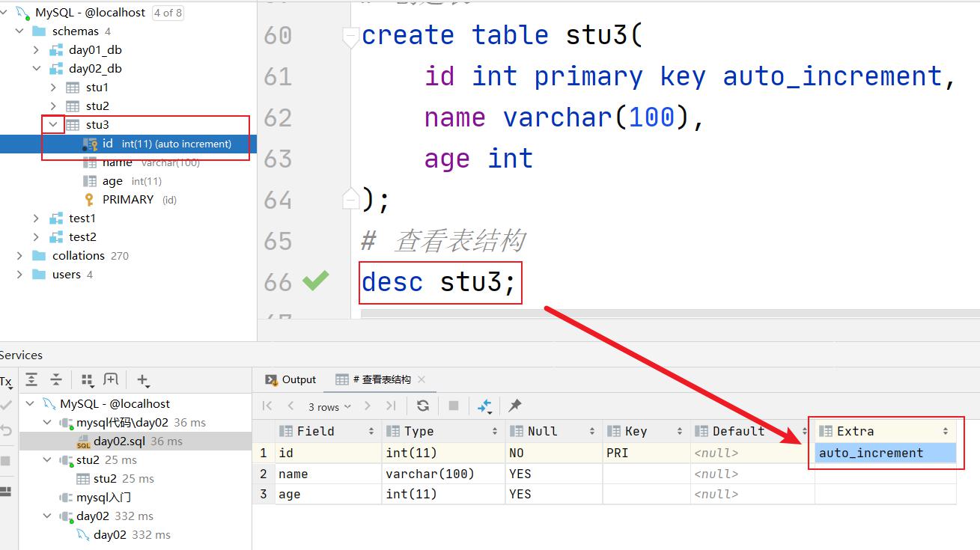This screenshot has height=550, width=980.
Task: Switch to the Output tab
Action: [290, 379]
